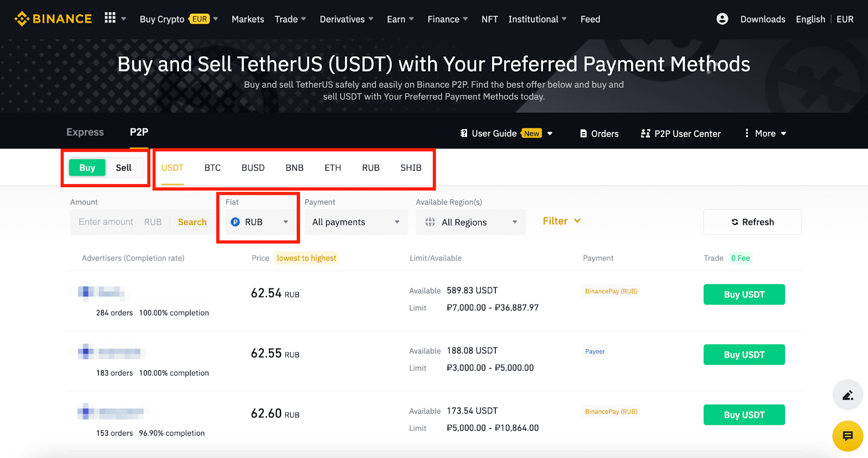Click the More three-dots icon
The height and width of the screenshot is (458, 868).
coord(747,133)
